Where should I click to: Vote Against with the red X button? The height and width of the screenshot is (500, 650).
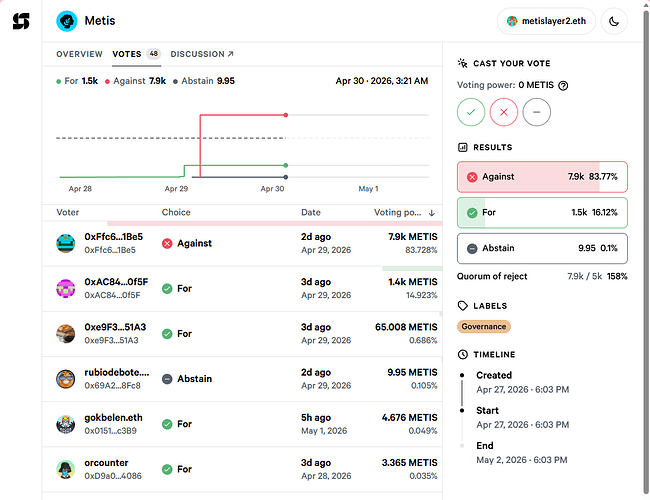click(504, 112)
